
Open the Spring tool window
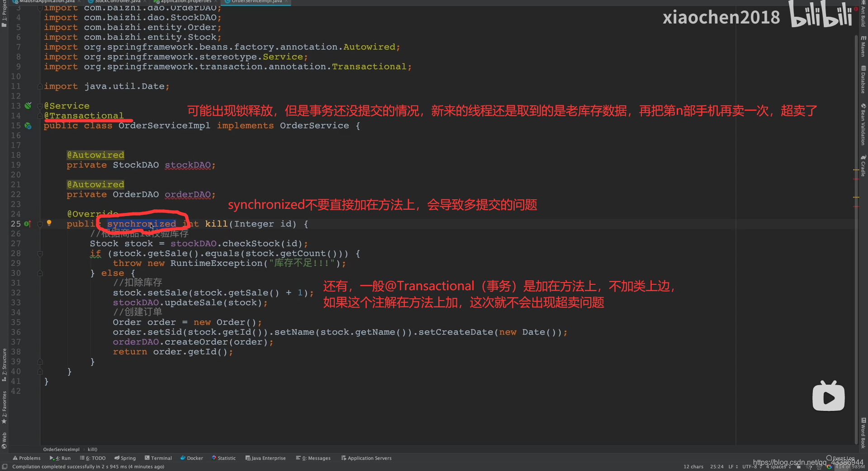click(x=125, y=458)
